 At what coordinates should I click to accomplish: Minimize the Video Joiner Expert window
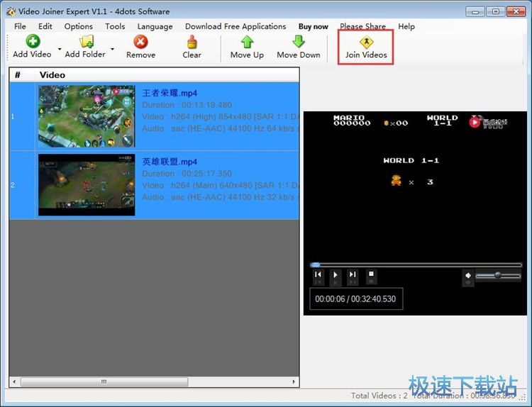pyautogui.click(x=475, y=12)
